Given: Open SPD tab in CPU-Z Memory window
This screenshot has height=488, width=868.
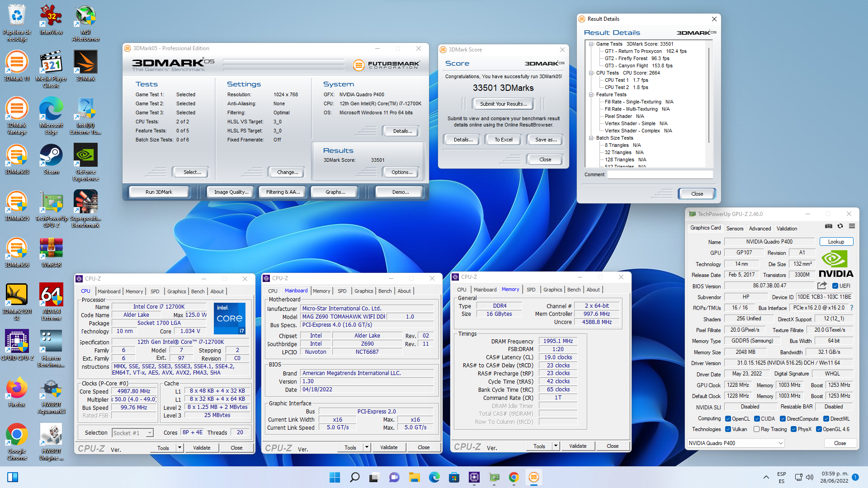Looking at the screenshot, I should tap(531, 290).
